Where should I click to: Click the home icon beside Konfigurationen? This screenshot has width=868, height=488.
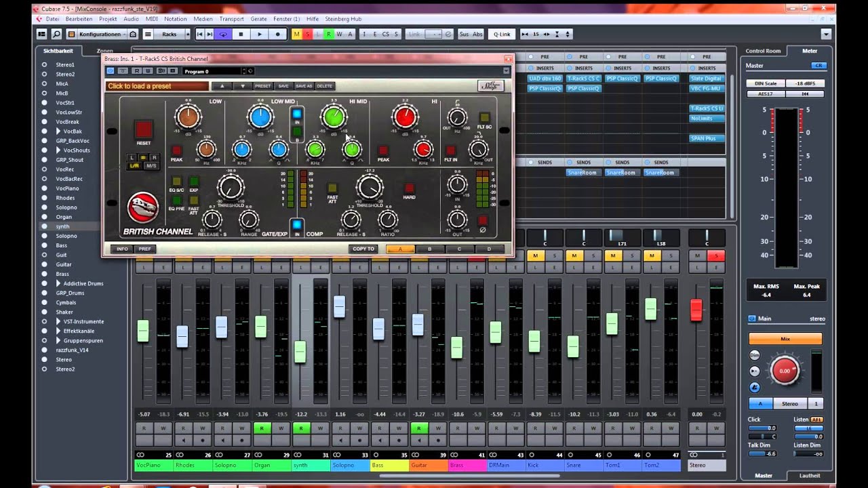coord(133,34)
